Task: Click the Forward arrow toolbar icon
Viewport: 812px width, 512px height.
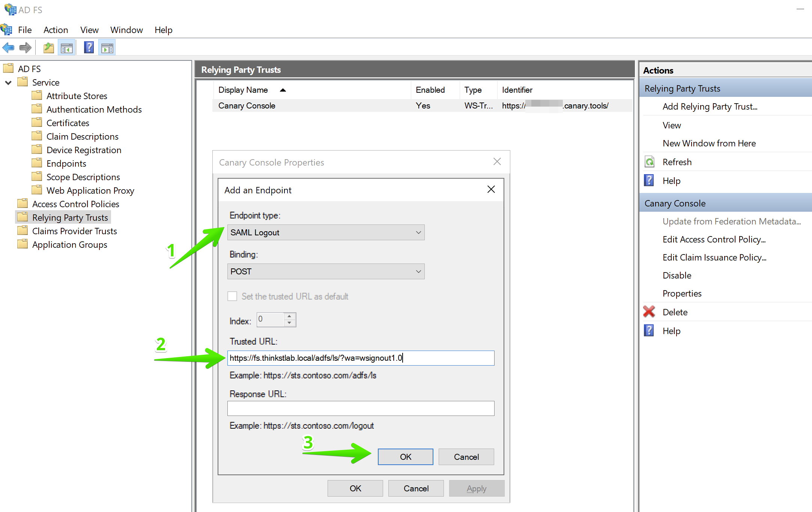Action: pos(26,48)
